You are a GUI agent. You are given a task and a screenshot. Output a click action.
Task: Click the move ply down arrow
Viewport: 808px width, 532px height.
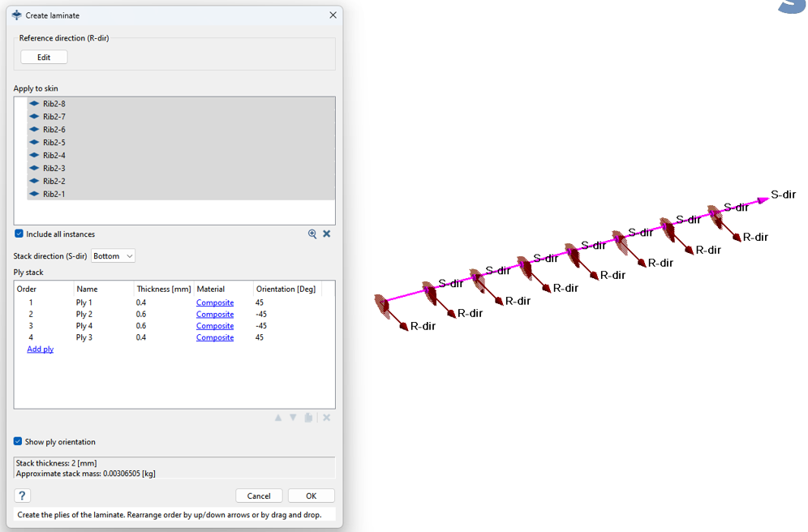click(x=294, y=418)
